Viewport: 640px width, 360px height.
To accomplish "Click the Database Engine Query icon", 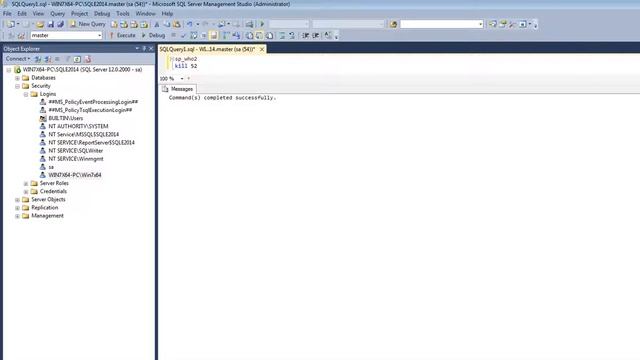I will tap(114, 24).
